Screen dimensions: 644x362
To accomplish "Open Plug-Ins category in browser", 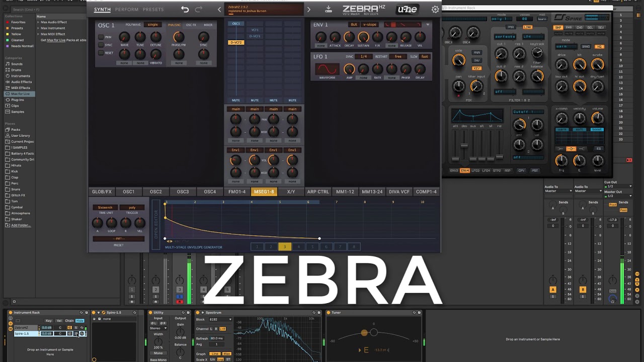I will pyautogui.click(x=18, y=100).
